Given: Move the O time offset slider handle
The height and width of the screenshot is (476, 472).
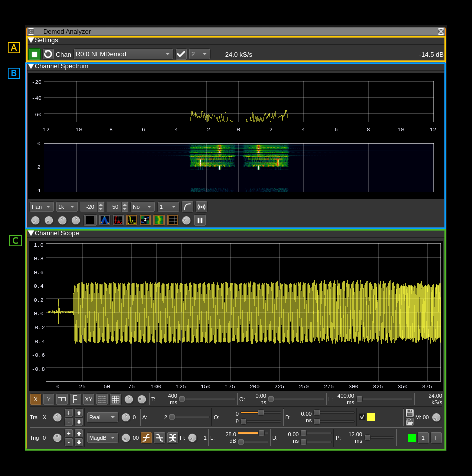Looking at the screenshot, I should coord(271,399).
